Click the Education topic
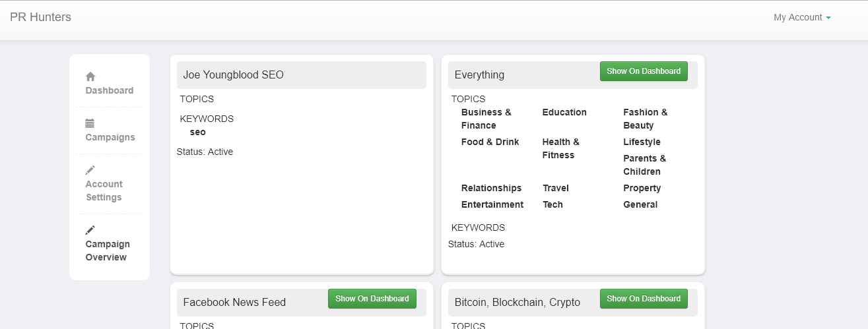The image size is (868, 329). coord(564,112)
